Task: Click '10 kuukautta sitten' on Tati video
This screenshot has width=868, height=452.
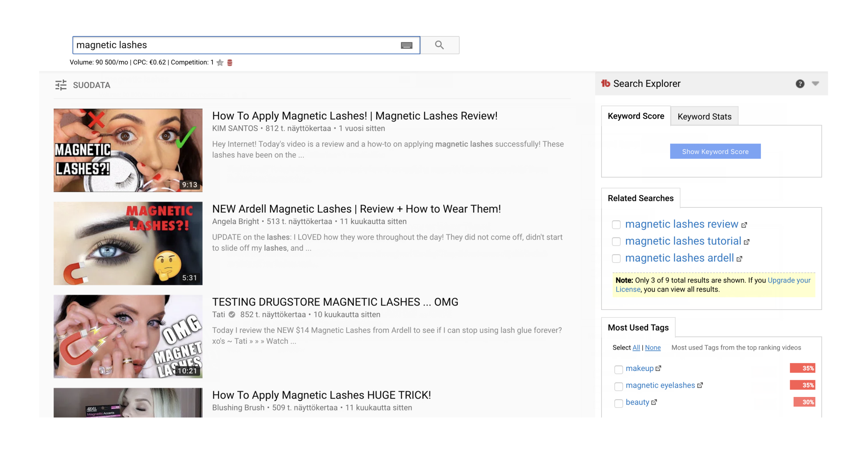Action: click(347, 314)
